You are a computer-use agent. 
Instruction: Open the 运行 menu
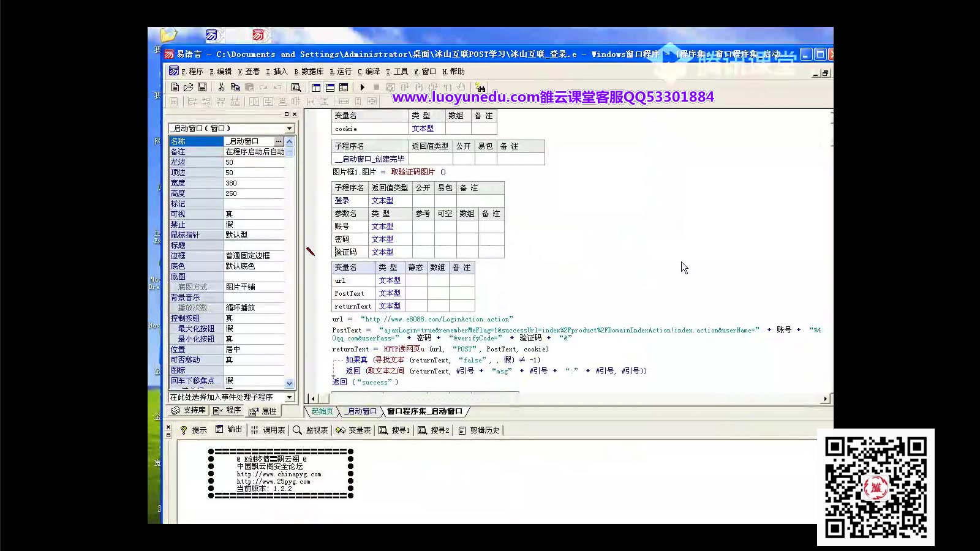click(341, 72)
